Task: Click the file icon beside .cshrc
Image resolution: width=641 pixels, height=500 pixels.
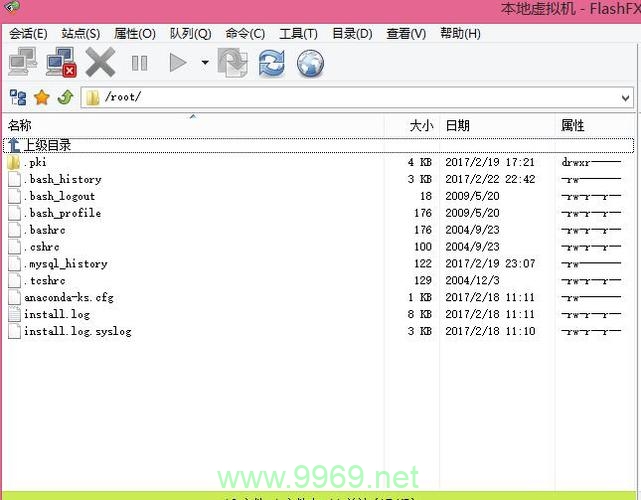Action: tap(14, 247)
